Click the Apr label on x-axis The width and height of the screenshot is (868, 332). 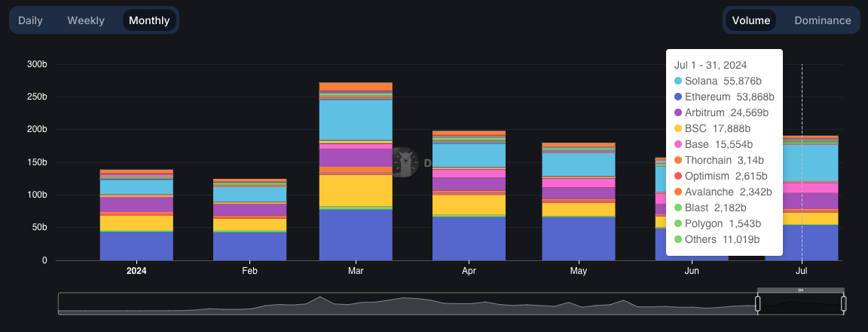coord(469,271)
